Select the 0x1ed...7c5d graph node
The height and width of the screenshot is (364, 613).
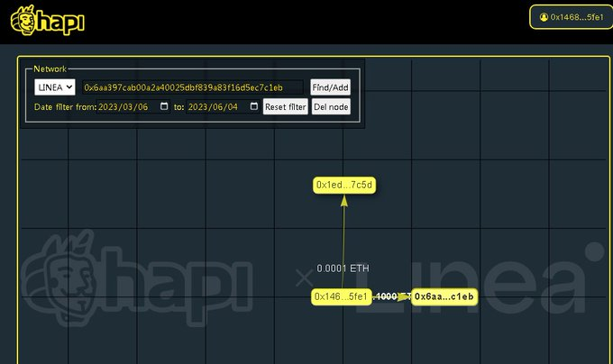344,185
